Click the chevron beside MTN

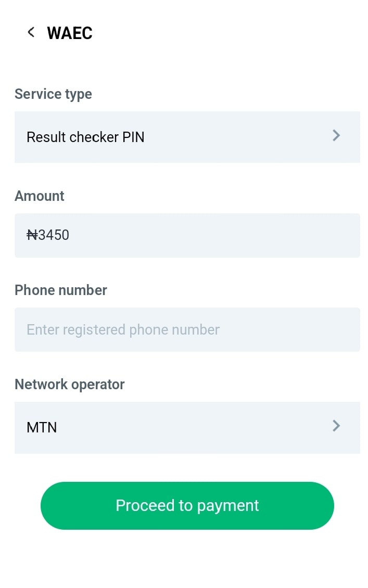pyautogui.click(x=336, y=426)
